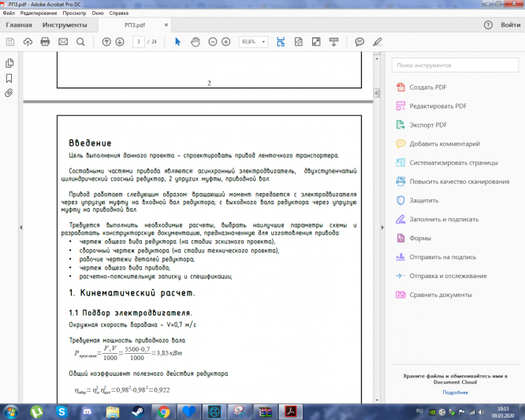The image size is (525, 420).
Task: Switch to the Главная tab
Action: (19, 24)
